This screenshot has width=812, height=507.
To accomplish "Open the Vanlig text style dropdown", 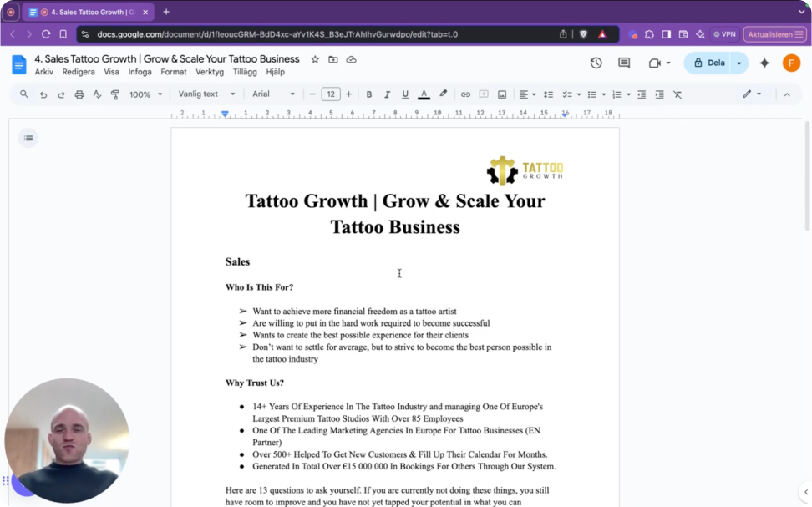I will pyautogui.click(x=206, y=94).
